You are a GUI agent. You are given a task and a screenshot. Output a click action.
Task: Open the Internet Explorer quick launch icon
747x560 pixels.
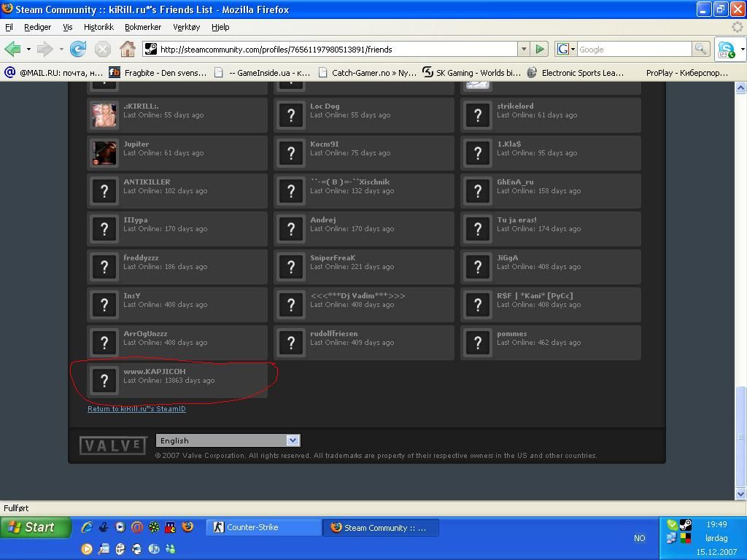(x=87, y=527)
